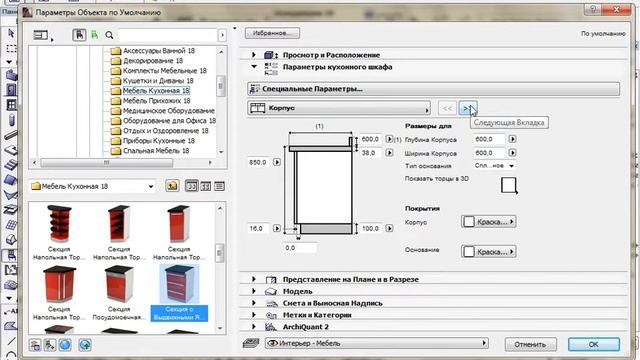The width and height of the screenshot is (640, 360).
Task: Open the search field options arrow
Action: pos(222,35)
